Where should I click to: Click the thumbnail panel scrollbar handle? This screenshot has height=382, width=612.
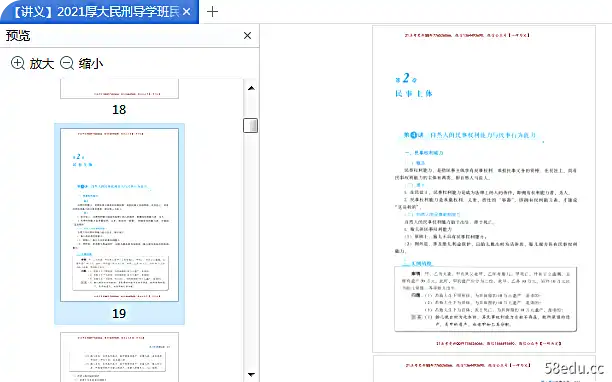(251, 126)
